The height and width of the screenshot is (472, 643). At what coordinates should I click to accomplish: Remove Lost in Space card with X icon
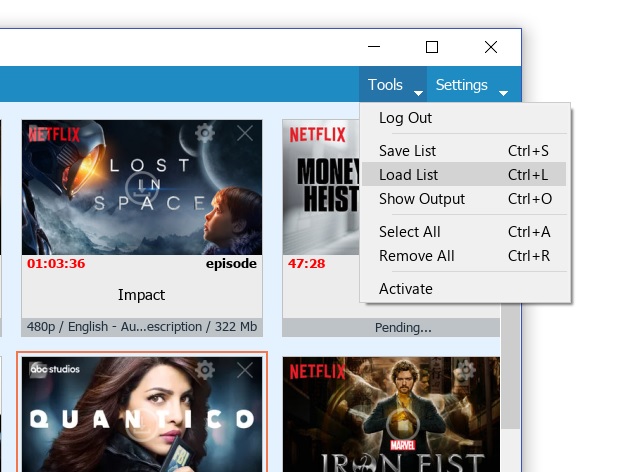245,133
